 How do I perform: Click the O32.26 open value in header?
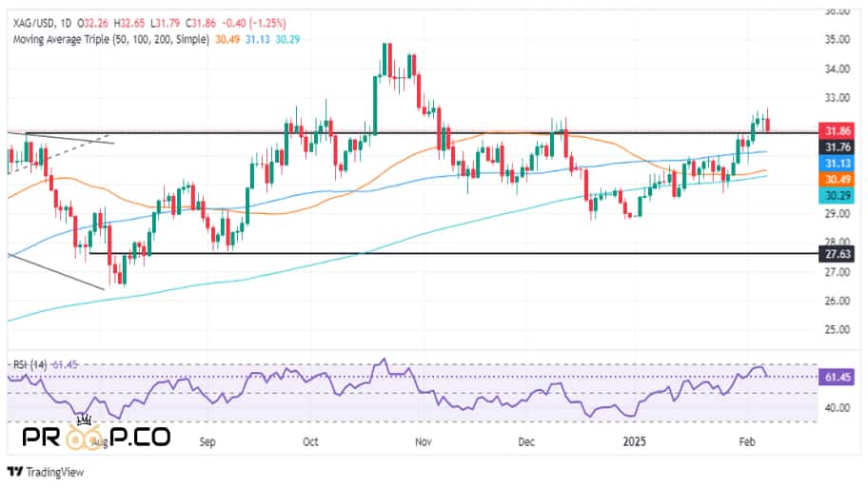point(93,23)
